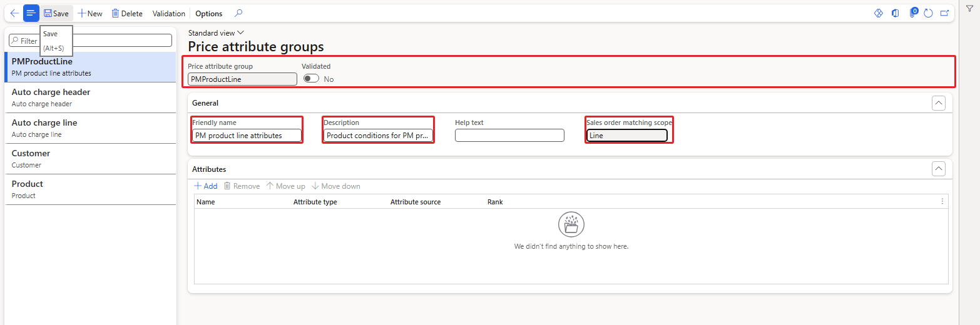
Task: Edit the Description field
Action: [x=378, y=135]
